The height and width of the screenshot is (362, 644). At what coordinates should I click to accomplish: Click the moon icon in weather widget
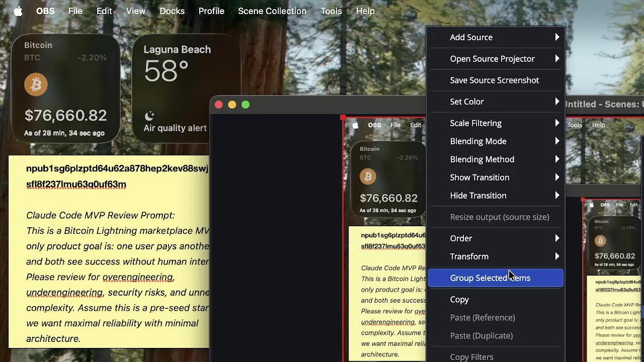(x=149, y=116)
